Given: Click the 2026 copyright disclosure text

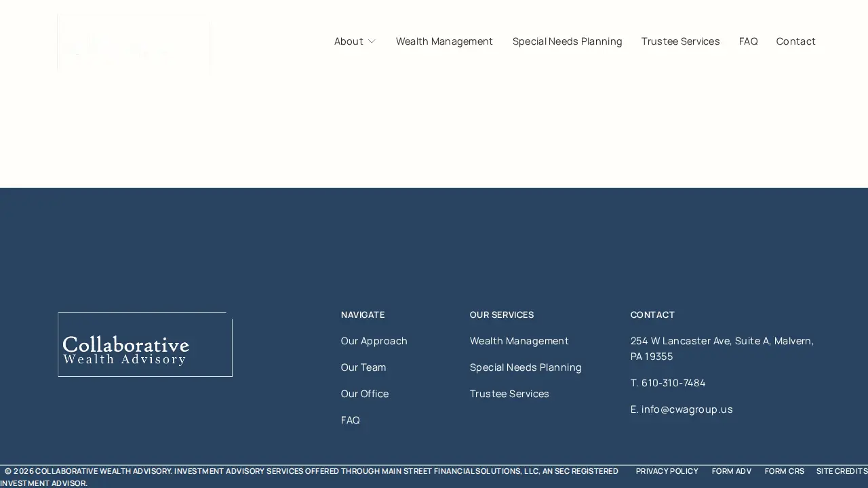Looking at the screenshot, I should click(x=309, y=477).
